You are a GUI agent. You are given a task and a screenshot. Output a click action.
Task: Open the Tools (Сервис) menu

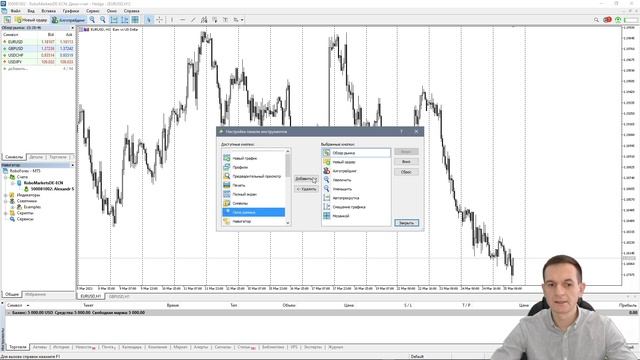click(93, 11)
